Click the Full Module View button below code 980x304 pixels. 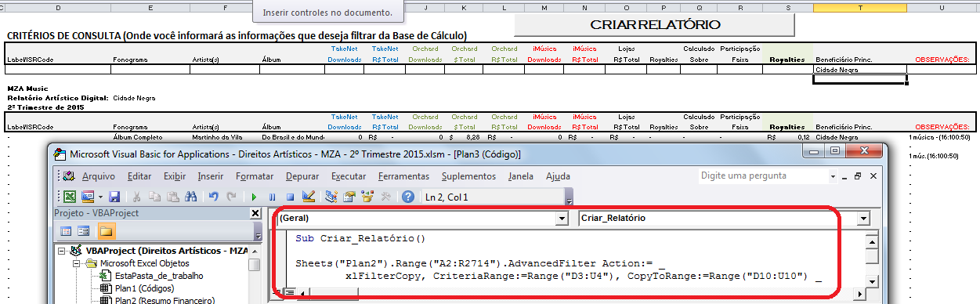point(289,292)
